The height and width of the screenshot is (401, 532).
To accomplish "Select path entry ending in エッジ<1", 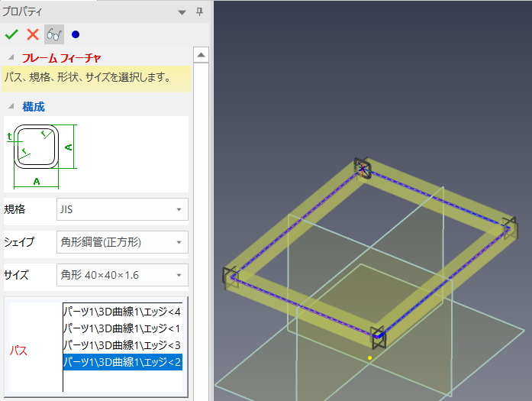I will coord(122,328).
